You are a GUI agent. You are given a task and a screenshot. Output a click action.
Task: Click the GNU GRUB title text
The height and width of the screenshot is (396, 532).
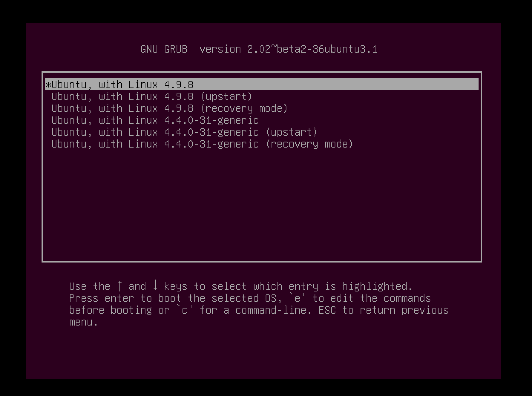click(164, 49)
